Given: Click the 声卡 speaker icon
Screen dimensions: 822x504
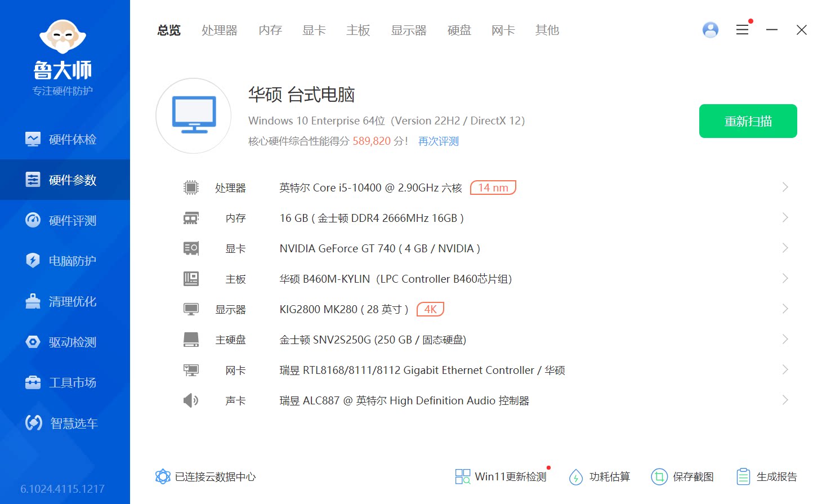Looking at the screenshot, I should pos(191,400).
